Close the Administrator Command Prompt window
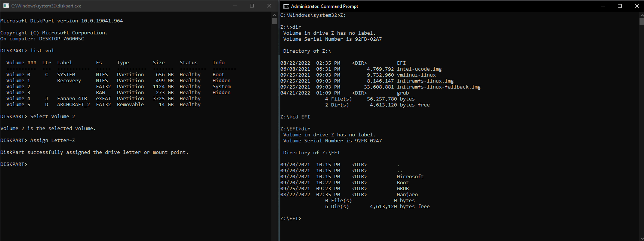The width and height of the screenshot is (644, 241). (x=637, y=6)
